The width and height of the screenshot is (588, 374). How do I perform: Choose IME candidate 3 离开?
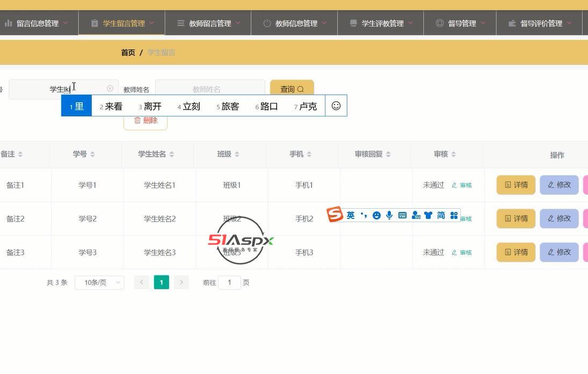coord(150,106)
